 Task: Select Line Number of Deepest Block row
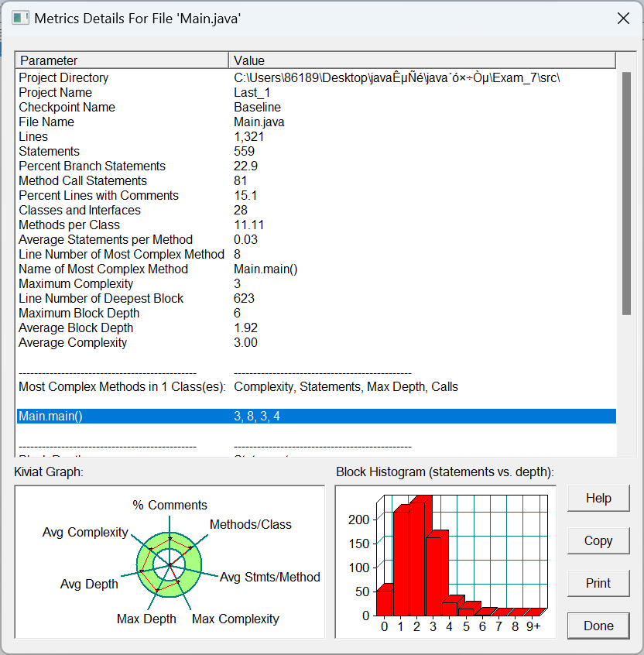click(x=316, y=298)
